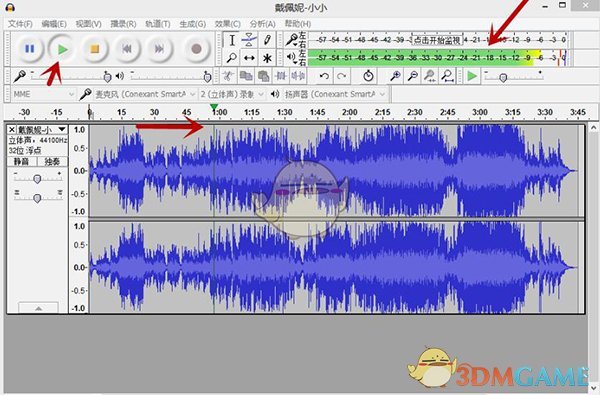Open the 文件(F) menu
Image resolution: width=600 pixels, height=395 pixels.
pyautogui.click(x=20, y=24)
